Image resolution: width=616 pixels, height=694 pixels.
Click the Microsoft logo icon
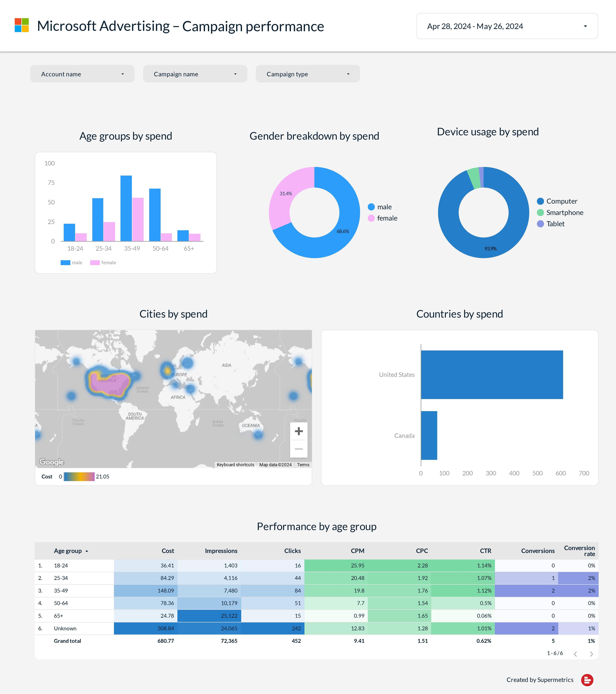coord(22,26)
